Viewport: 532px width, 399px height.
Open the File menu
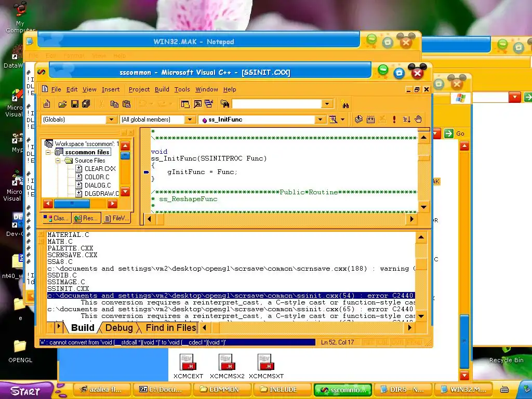pyautogui.click(x=56, y=89)
